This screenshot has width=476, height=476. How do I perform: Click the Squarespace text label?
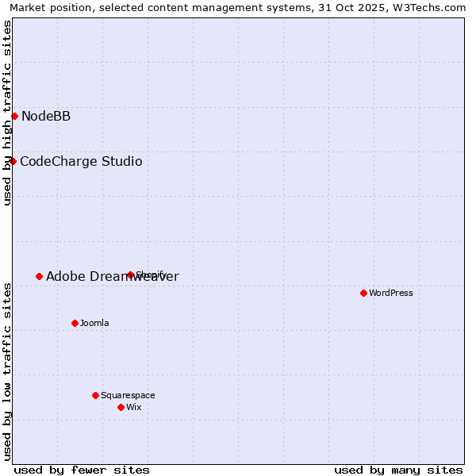pos(128,396)
